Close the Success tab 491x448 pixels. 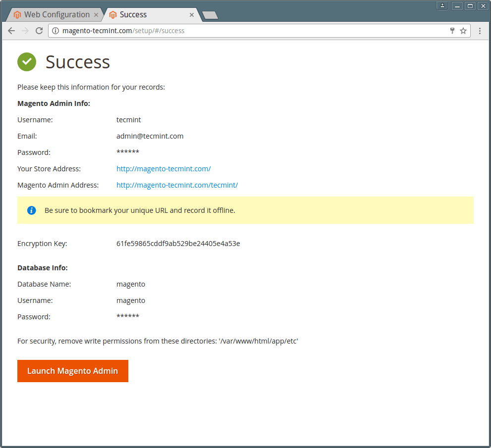[192, 15]
